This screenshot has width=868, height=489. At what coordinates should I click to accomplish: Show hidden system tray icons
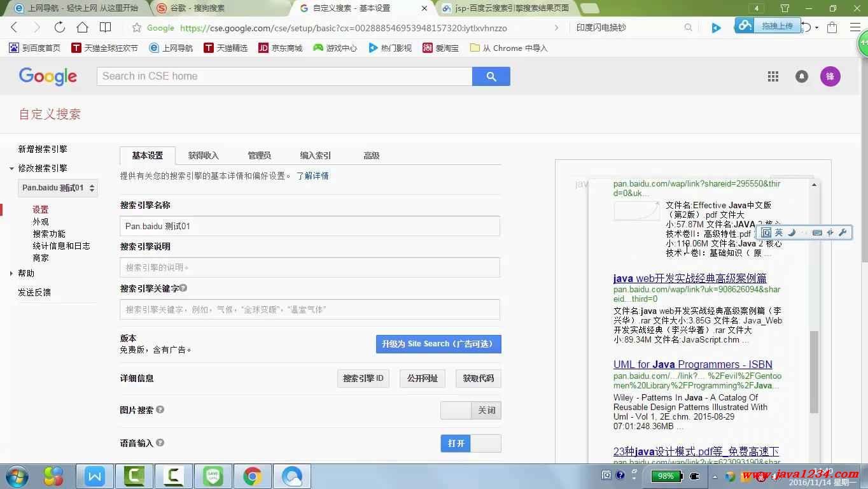coord(714,476)
